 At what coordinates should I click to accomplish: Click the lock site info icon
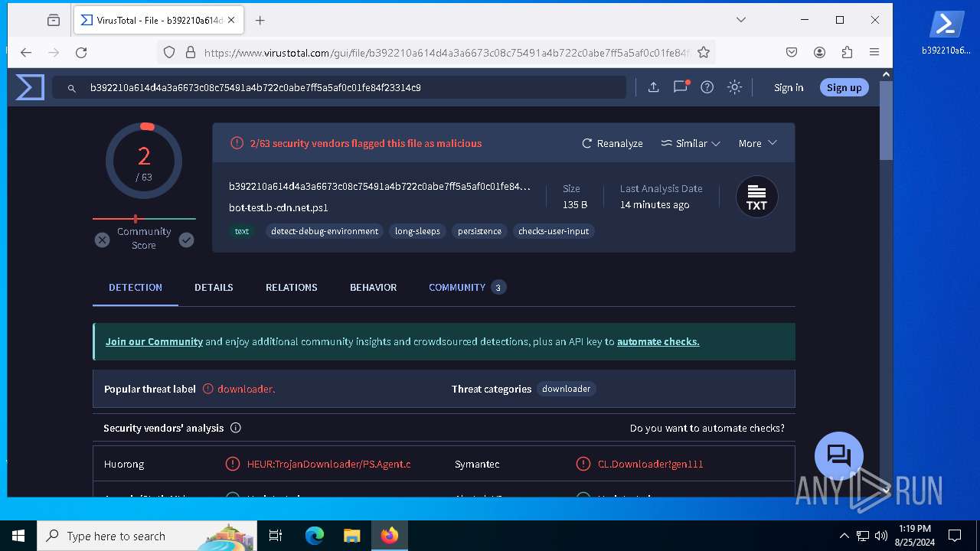190,52
